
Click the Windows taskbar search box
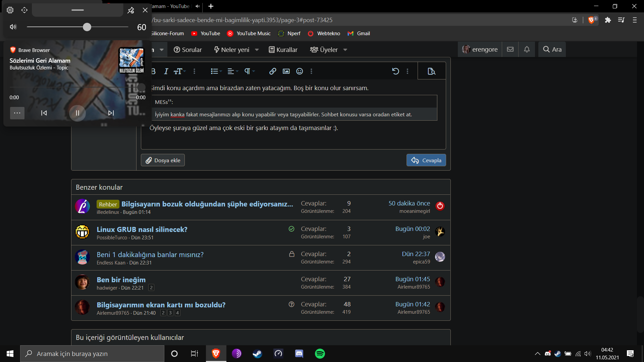[x=92, y=354]
